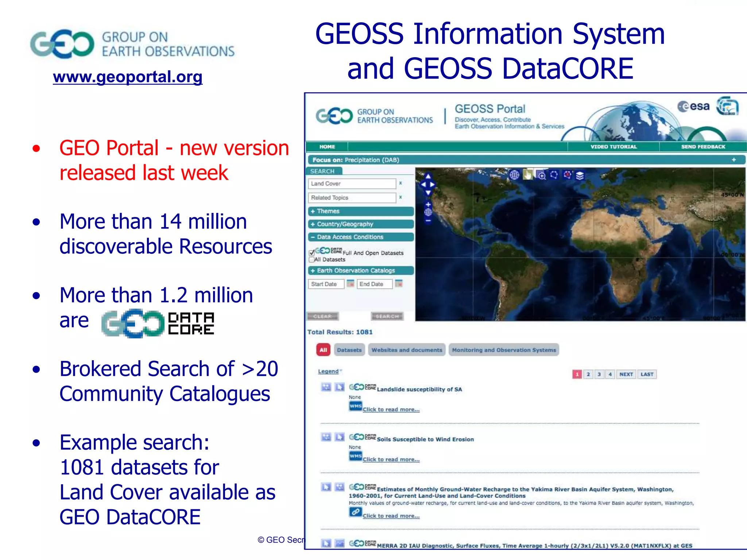
Task: Pan the map down with the down arrow
Action: [x=428, y=192]
